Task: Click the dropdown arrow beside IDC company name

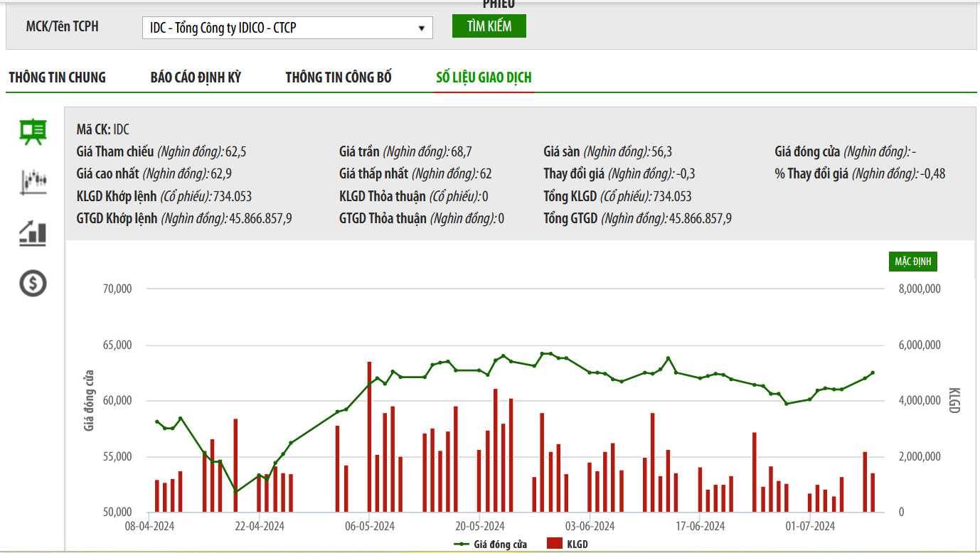Action: click(x=422, y=28)
